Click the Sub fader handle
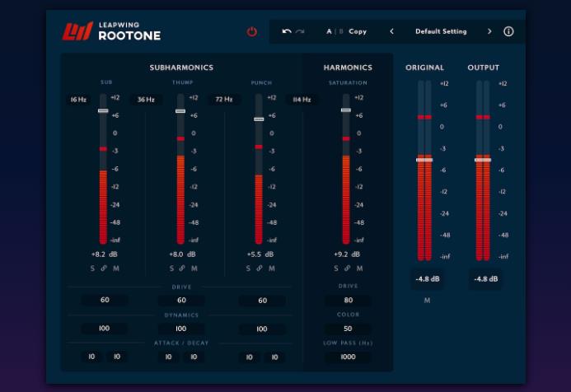Screen dimensions: 571x392 tap(103, 110)
